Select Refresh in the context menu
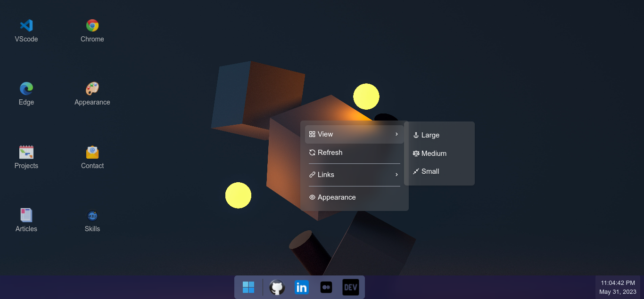Screen dimensions: 644x299 tap(355, 153)
